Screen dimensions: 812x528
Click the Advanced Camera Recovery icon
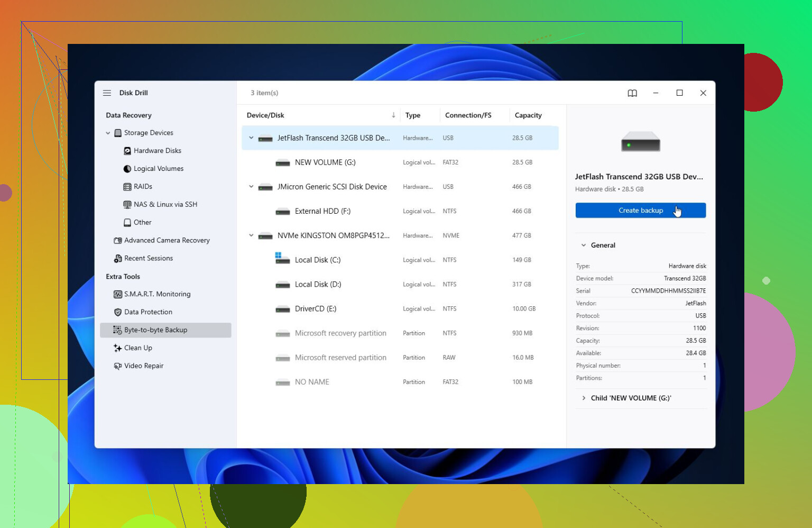[x=118, y=241]
